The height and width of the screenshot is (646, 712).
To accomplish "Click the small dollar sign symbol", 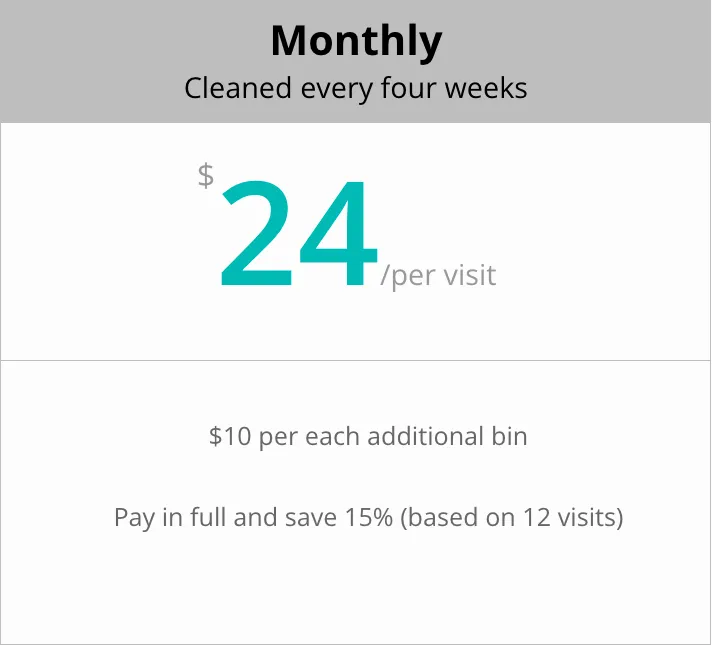I will (x=206, y=175).
